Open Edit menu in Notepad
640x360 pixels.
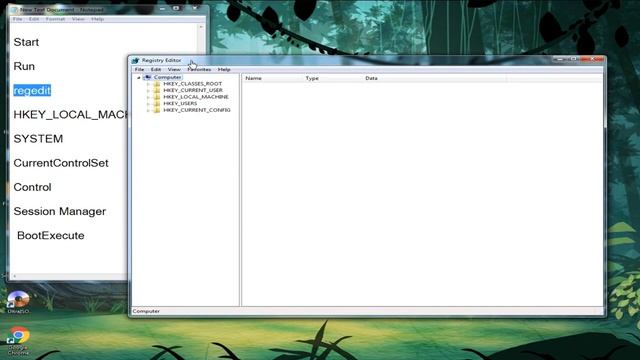(x=34, y=19)
